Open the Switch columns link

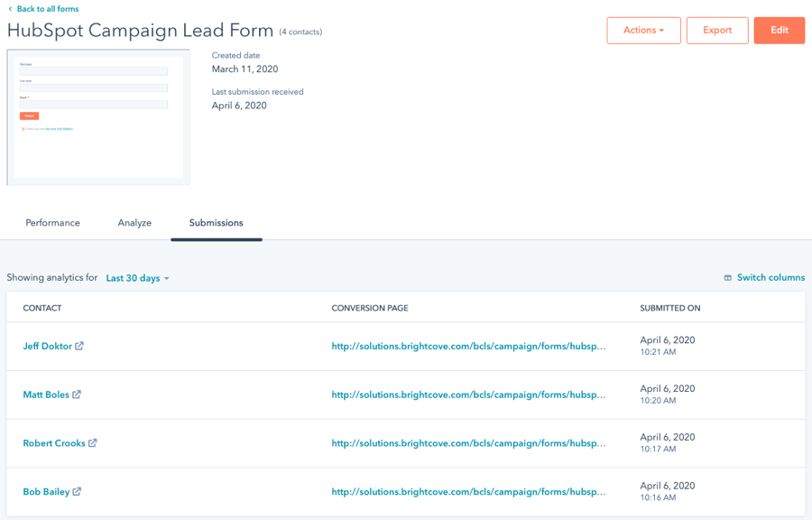click(770, 278)
